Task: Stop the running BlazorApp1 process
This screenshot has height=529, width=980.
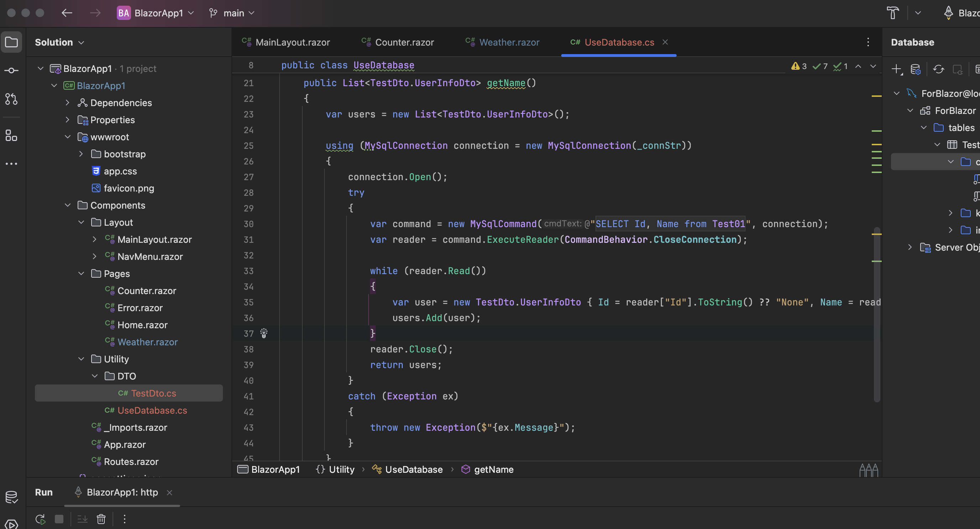Action: tap(59, 519)
